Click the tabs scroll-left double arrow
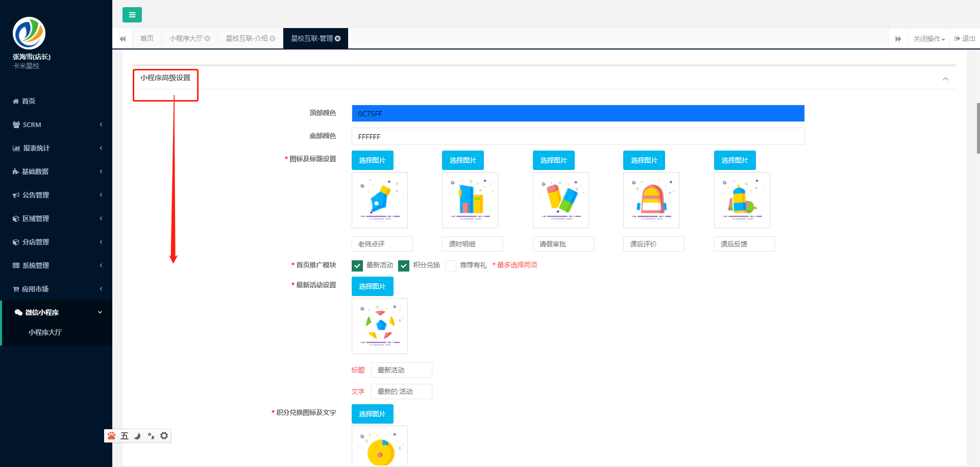980x467 pixels. [122, 39]
